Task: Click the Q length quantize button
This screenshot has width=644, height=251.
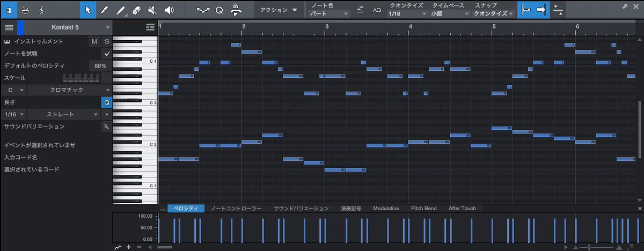Action: (106, 102)
